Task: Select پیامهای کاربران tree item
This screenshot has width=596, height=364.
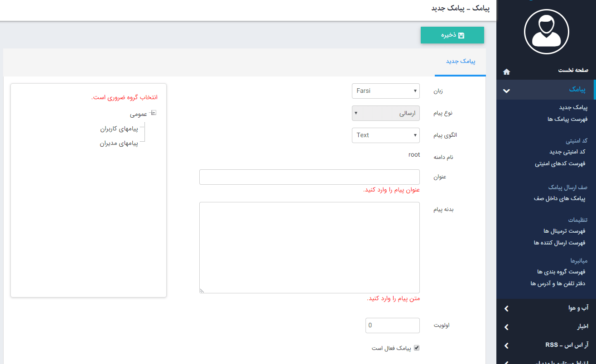Action: tap(119, 129)
